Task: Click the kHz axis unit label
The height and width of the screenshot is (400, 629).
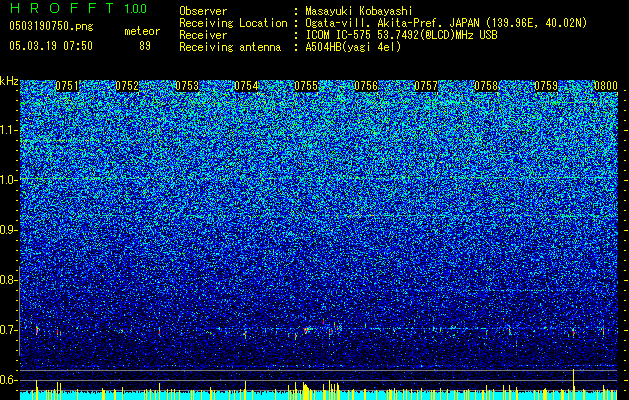Action: [9, 81]
